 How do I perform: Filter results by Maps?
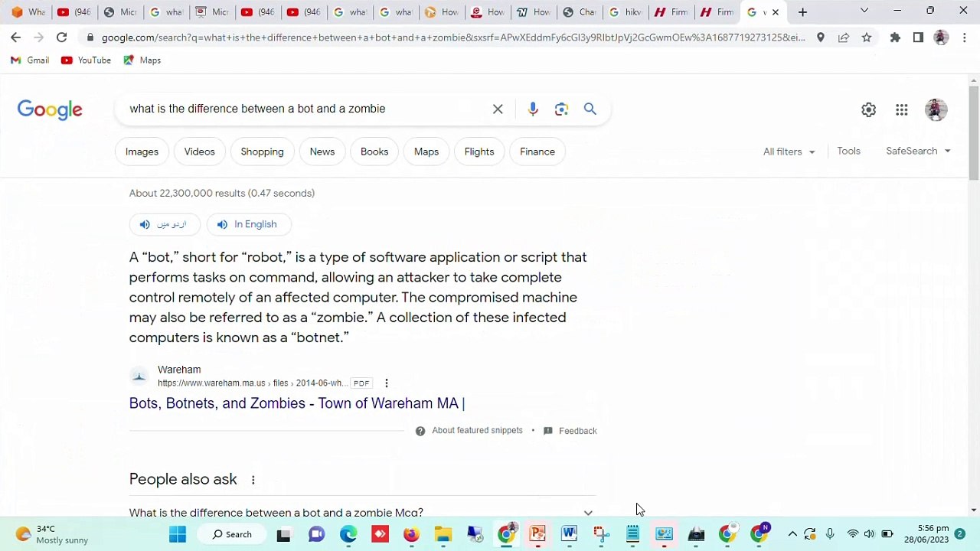(x=426, y=152)
